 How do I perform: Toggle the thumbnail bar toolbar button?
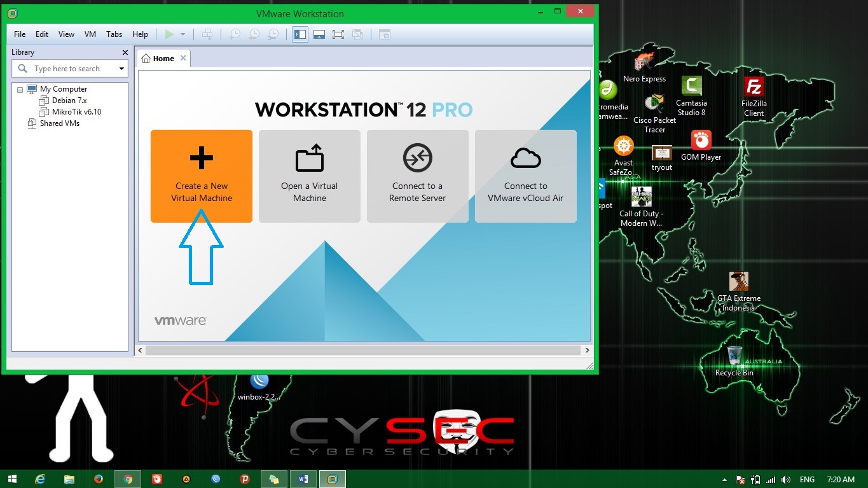point(319,34)
